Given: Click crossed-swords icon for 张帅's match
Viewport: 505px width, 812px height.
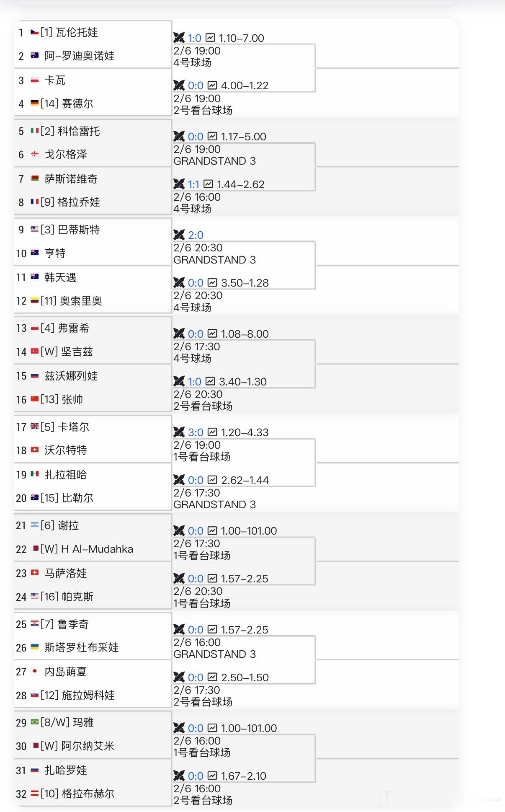Looking at the screenshot, I should (x=179, y=381).
